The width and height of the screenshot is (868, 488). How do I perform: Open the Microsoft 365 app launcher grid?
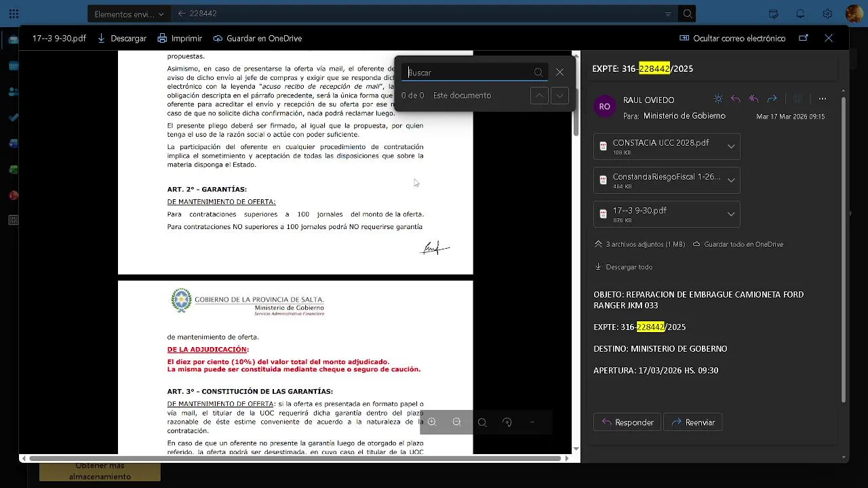(14, 14)
